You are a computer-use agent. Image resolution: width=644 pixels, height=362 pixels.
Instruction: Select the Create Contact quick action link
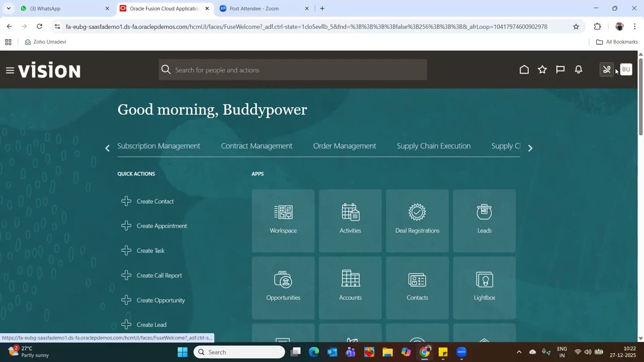155,201
